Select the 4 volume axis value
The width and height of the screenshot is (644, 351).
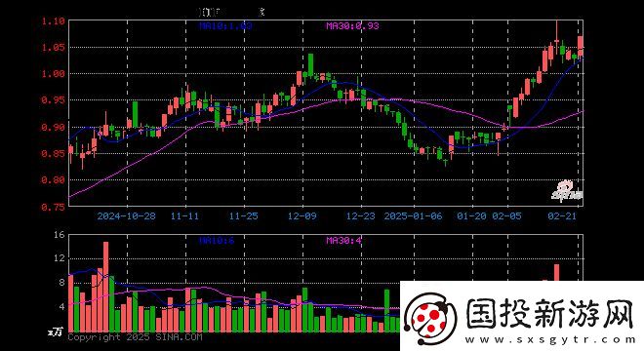coord(62,307)
